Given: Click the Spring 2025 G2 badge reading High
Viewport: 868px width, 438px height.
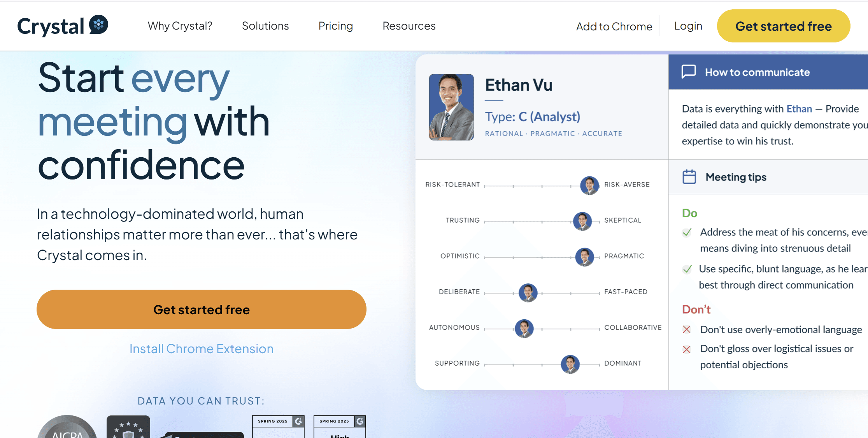Looking at the screenshot, I should 340,427.
